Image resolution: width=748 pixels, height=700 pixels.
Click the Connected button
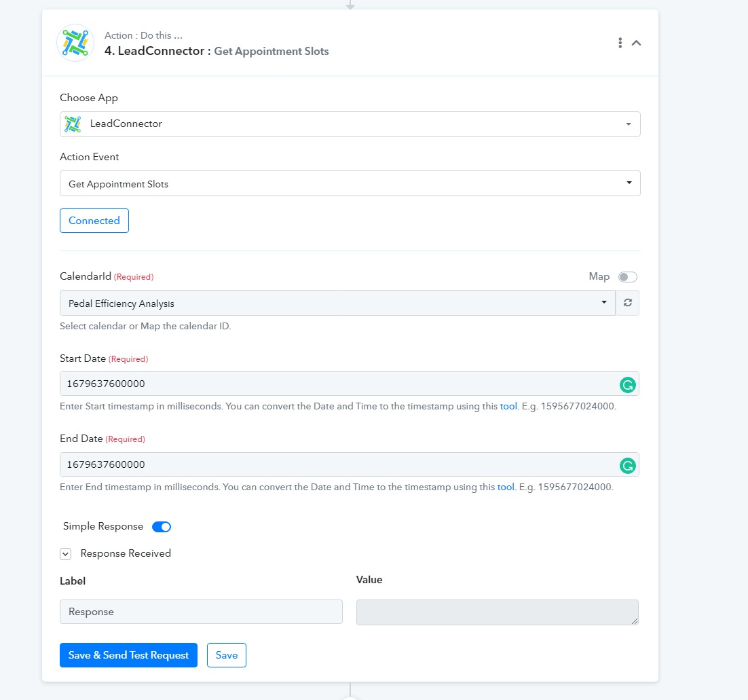click(x=94, y=221)
